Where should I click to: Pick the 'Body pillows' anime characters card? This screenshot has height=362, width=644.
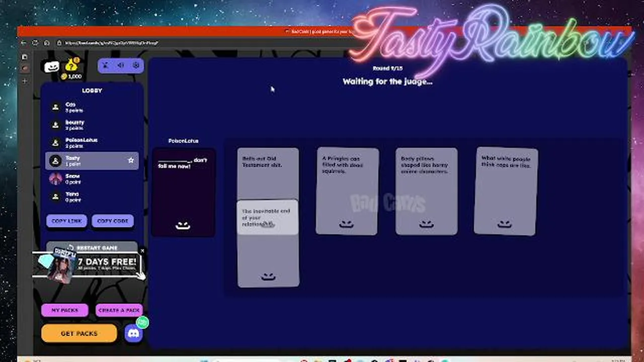[427, 191]
